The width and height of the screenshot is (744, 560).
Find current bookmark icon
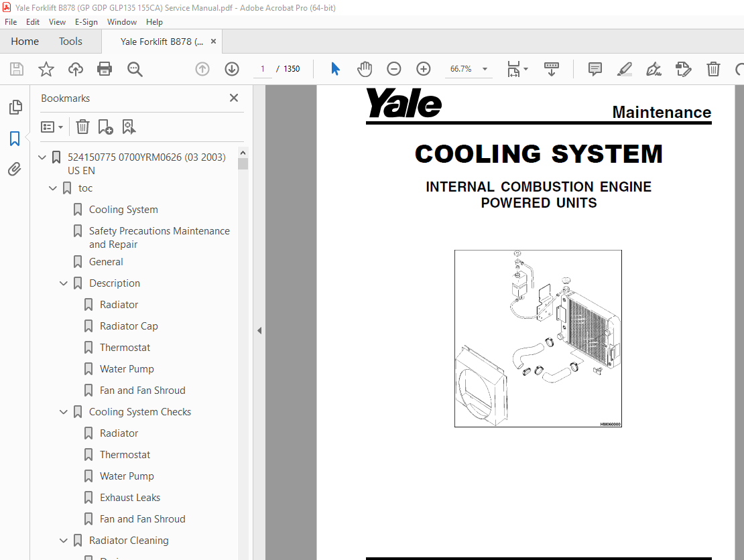(129, 127)
